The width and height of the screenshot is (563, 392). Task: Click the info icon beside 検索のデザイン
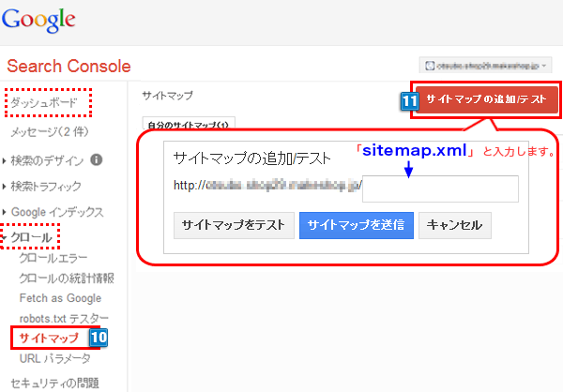point(97,159)
